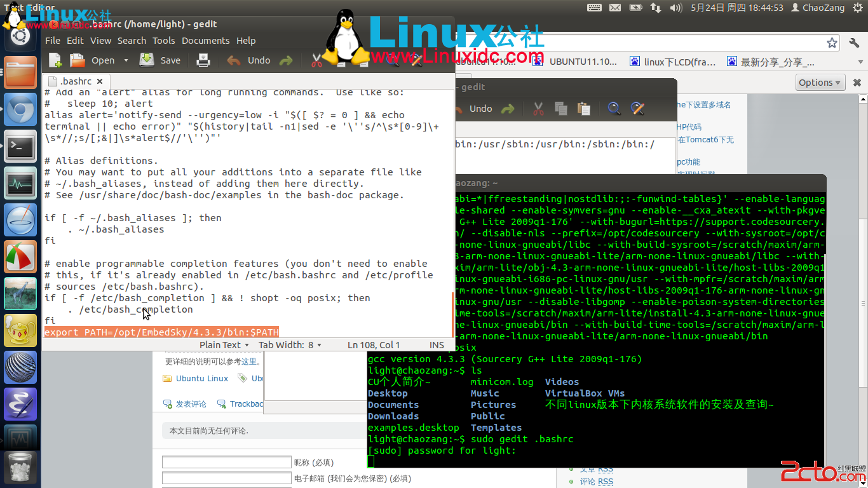Open the Edit menu in gedit
Viewport: 868px width, 488px height.
pyautogui.click(x=75, y=41)
